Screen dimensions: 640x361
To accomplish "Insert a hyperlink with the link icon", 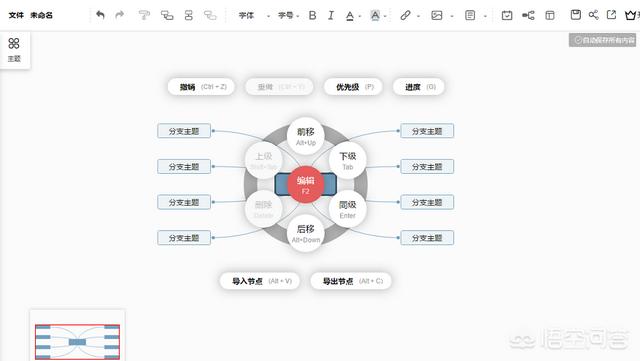I will click(405, 16).
